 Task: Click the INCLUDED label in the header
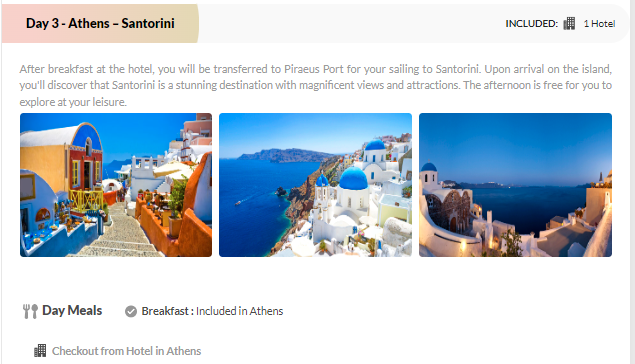(532, 24)
